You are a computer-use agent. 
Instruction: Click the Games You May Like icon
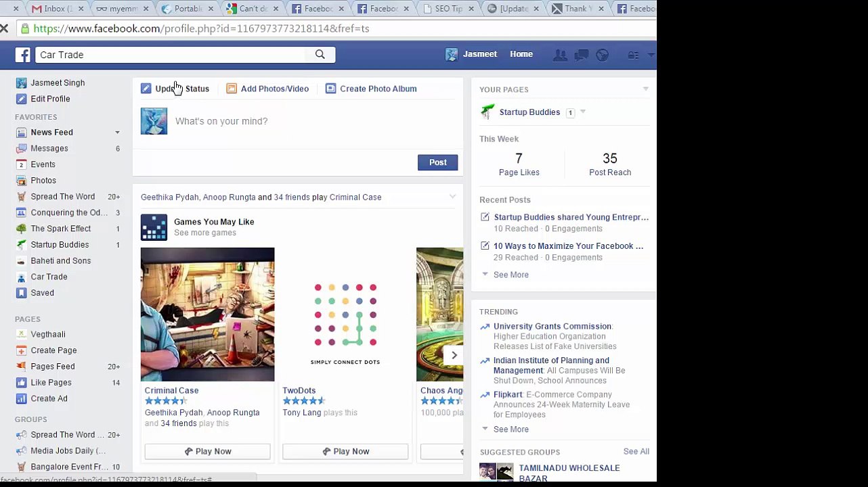[x=154, y=227]
